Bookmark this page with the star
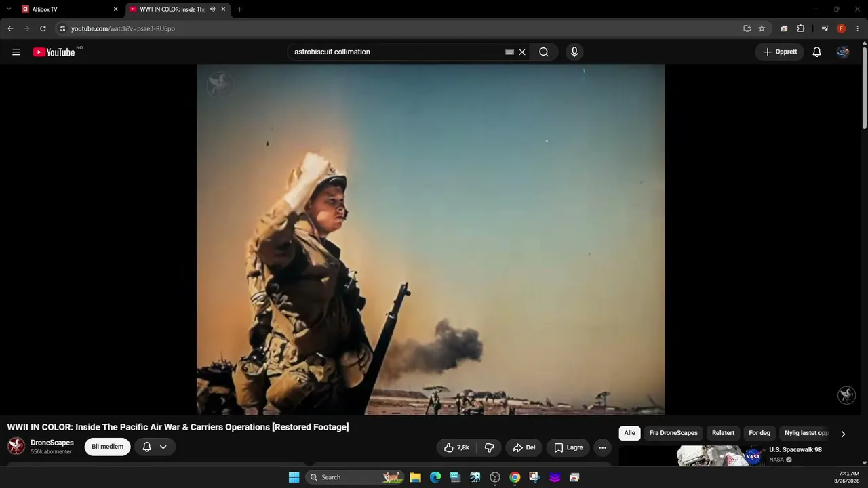The width and height of the screenshot is (868, 488). 762,28
